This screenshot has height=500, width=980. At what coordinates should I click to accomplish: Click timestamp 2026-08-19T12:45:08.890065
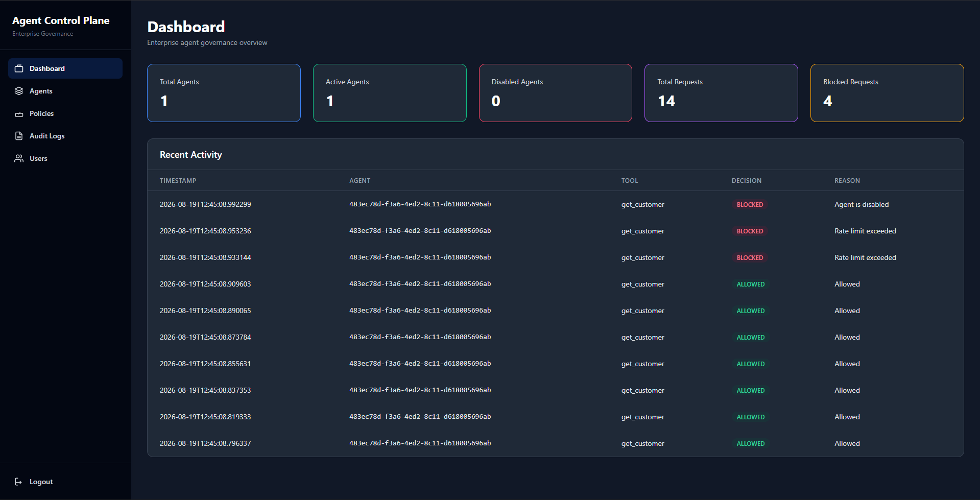(205, 311)
